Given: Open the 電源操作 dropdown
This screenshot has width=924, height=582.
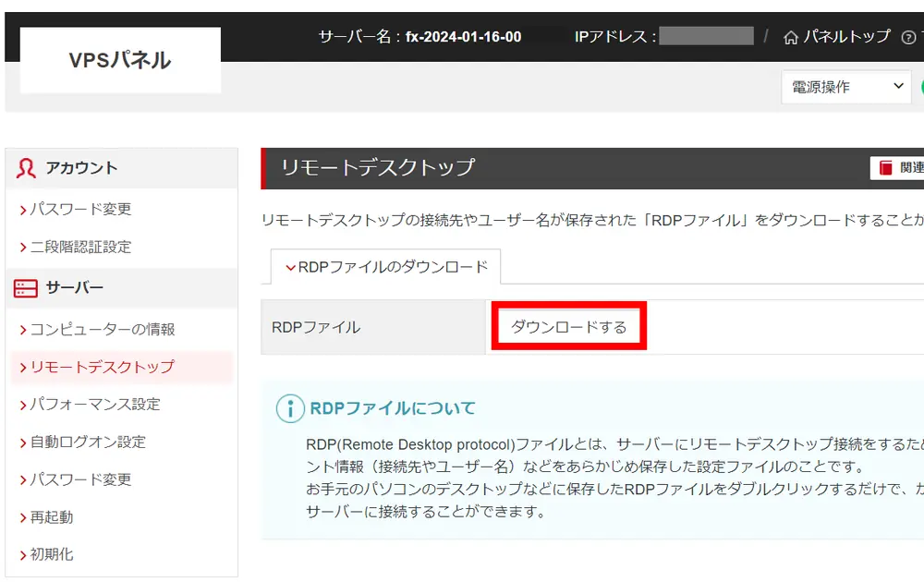Looking at the screenshot, I should [x=845, y=87].
